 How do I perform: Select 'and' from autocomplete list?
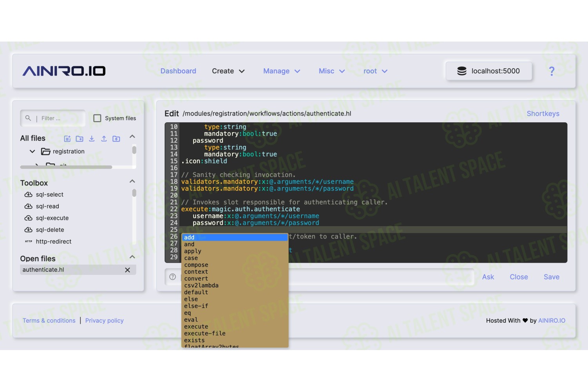[235, 244]
